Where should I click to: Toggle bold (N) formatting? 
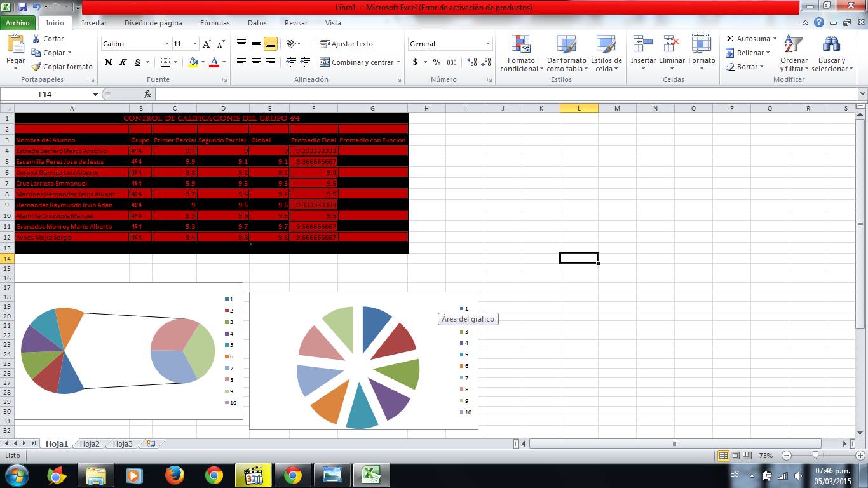pyautogui.click(x=109, y=62)
